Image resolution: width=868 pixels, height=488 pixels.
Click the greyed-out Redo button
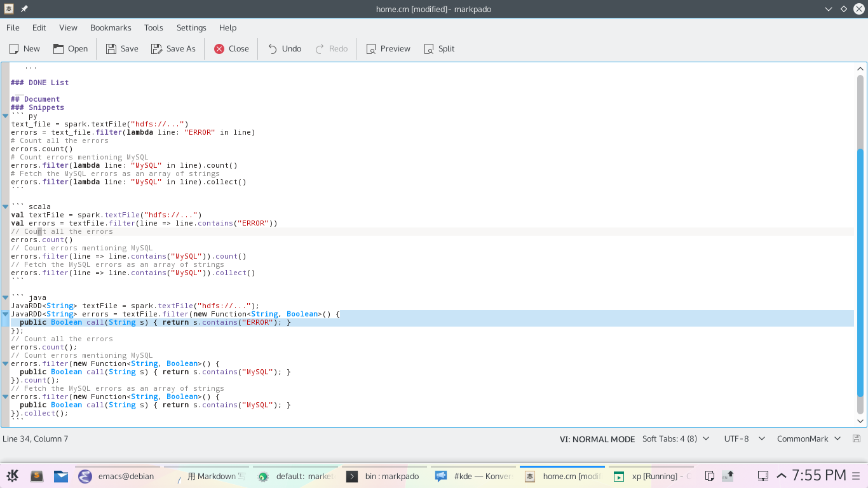tap(332, 48)
